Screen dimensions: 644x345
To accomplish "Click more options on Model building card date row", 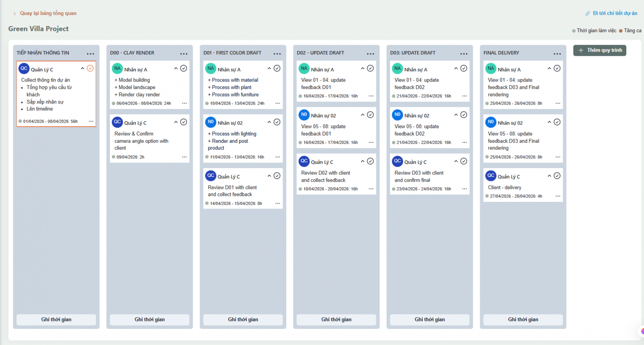I will tap(184, 103).
